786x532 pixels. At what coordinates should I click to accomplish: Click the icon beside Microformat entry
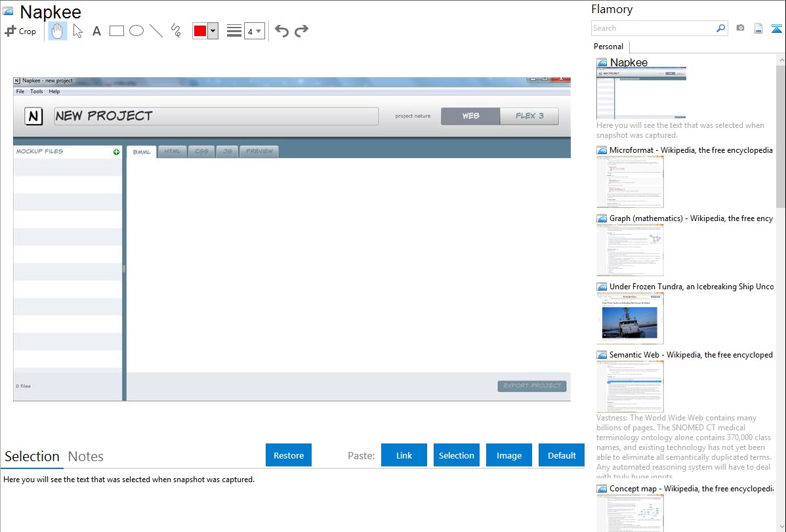coord(602,150)
